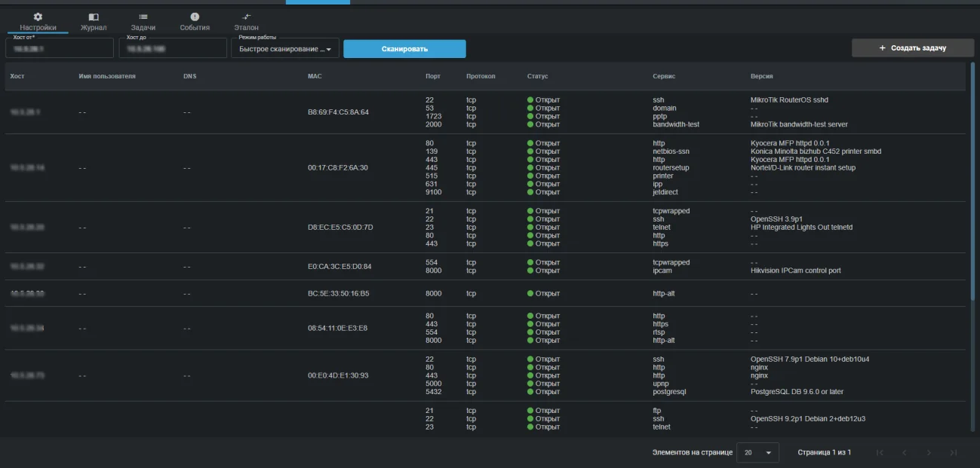Select MAC address E0:CA:3C:E5:D0:84

tap(339, 267)
